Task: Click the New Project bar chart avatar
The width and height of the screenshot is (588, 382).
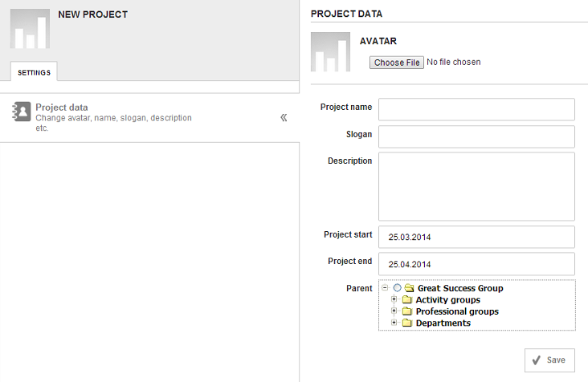Action: click(x=30, y=29)
